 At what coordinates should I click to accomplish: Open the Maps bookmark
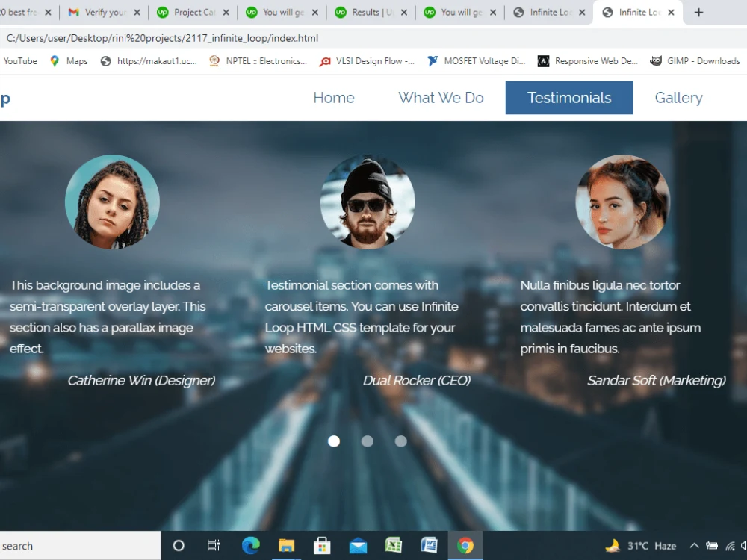point(69,61)
